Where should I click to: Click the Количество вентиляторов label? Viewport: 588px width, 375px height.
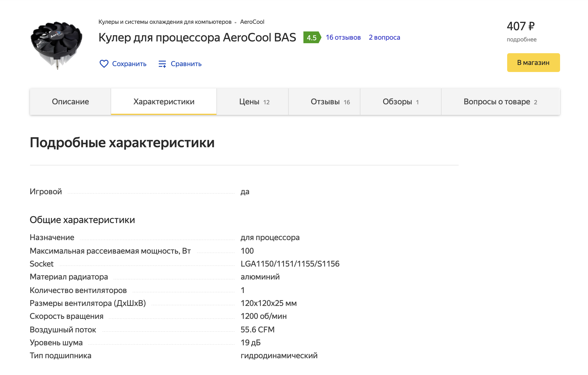(78, 290)
